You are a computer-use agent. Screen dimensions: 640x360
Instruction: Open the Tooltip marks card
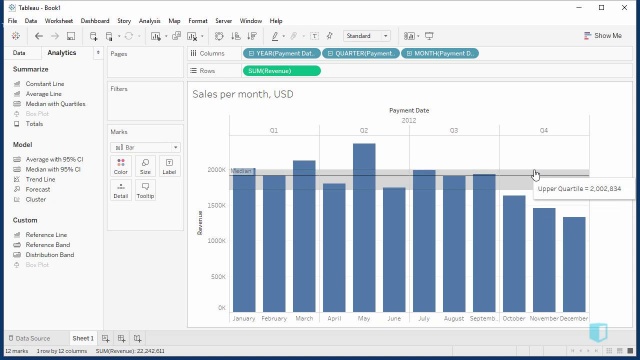[145, 191]
